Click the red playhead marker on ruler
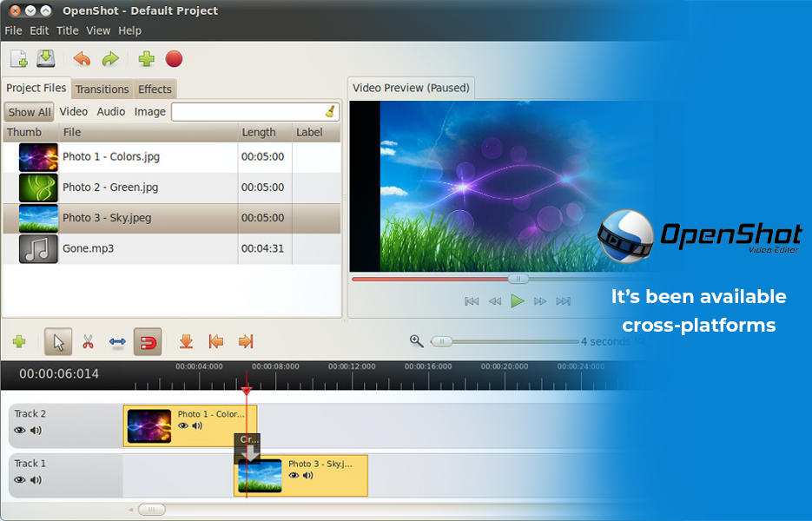 tap(247, 391)
